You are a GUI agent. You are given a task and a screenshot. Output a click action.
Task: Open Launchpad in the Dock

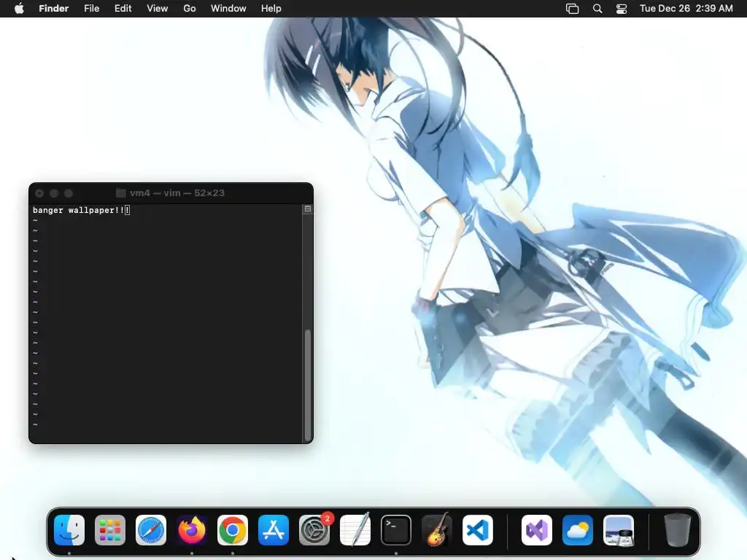(x=110, y=530)
